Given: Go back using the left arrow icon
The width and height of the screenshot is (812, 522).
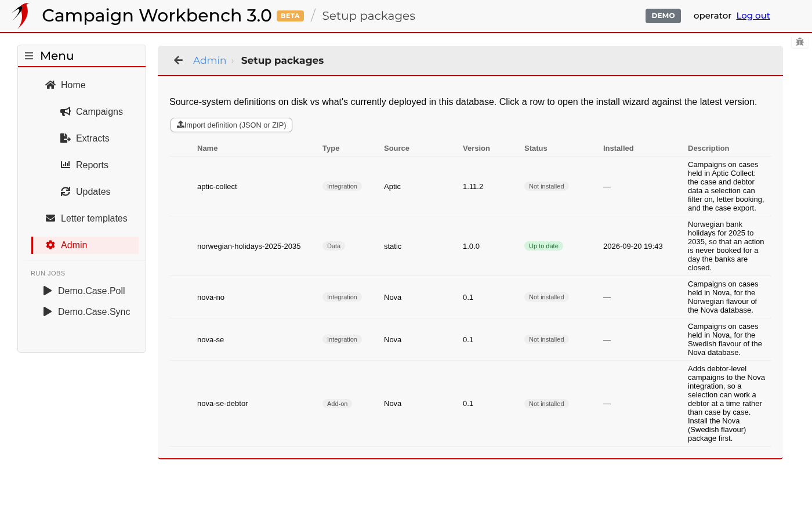Looking at the screenshot, I should 179,60.
